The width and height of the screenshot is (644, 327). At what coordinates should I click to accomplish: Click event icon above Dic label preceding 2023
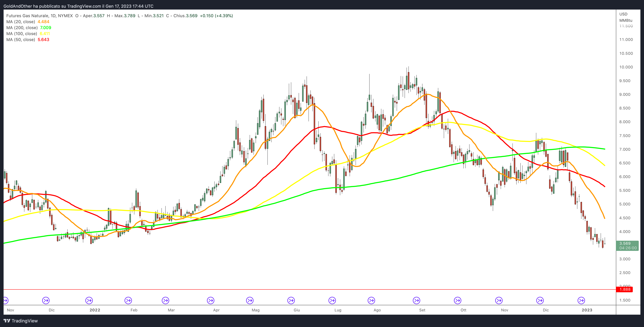tap(540, 300)
